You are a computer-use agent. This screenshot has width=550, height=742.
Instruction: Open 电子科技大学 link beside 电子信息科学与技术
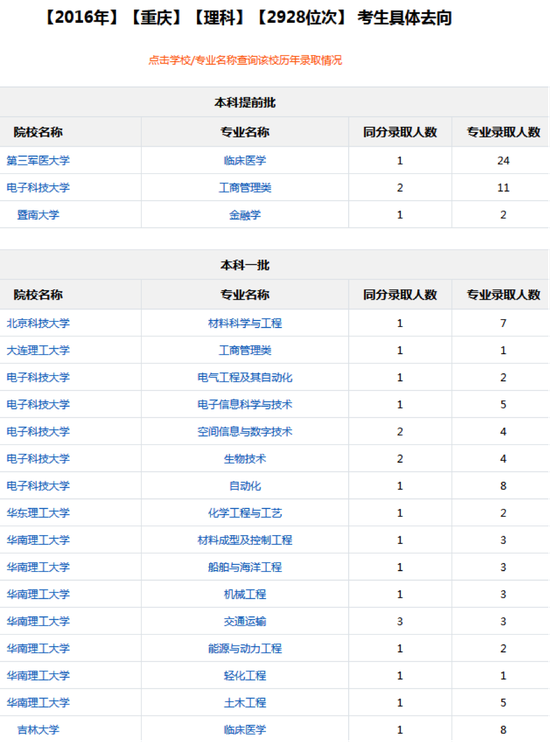38,404
